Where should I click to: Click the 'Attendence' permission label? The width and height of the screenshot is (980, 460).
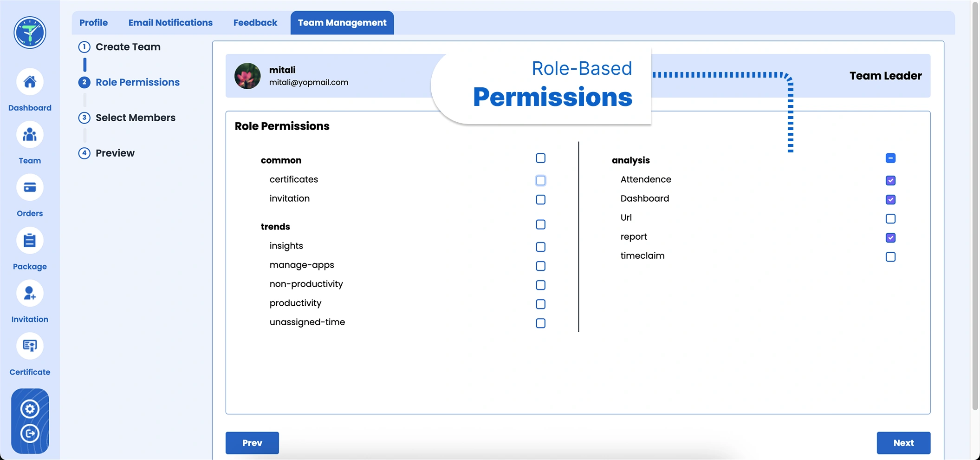646,179
